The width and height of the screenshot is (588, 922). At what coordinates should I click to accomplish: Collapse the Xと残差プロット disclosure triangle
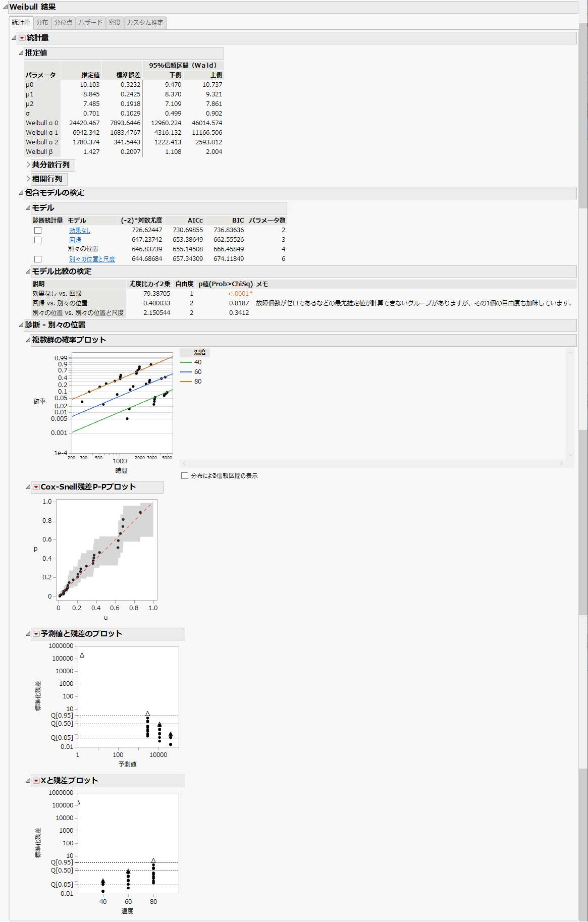click(x=28, y=781)
